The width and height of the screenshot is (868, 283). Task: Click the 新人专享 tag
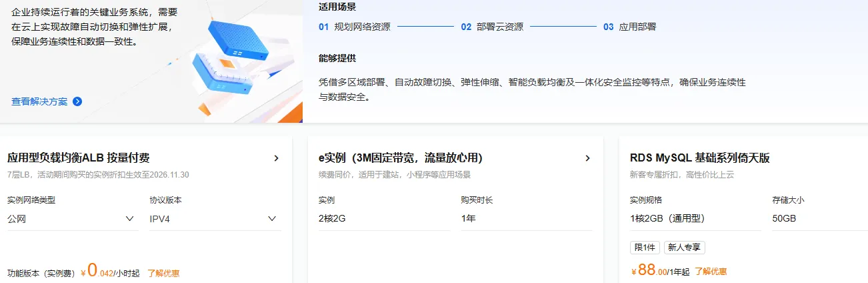pyautogui.click(x=685, y=248)
